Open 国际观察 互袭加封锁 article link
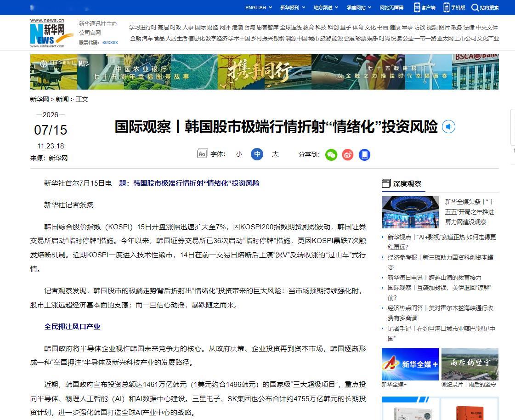 click(439, 293)
